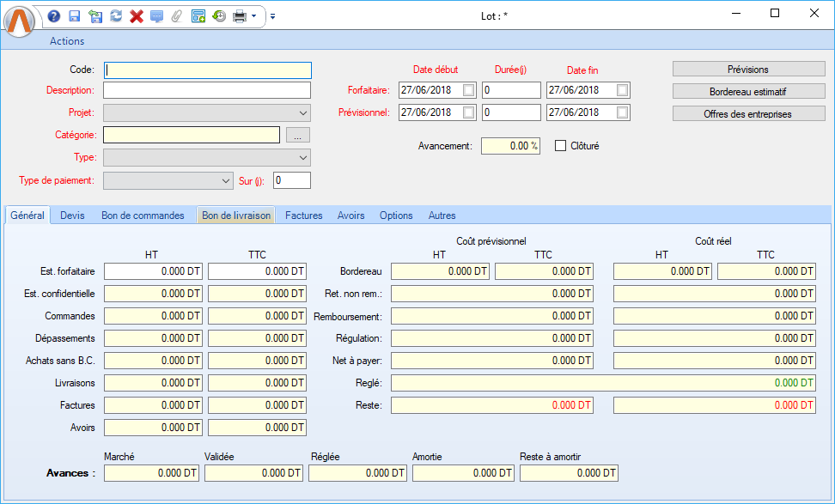The height and width of the screenshot is (504, 835).
Task: Toggle the Forfaitaire Date début checkbox
Action: tap(468, 90)
